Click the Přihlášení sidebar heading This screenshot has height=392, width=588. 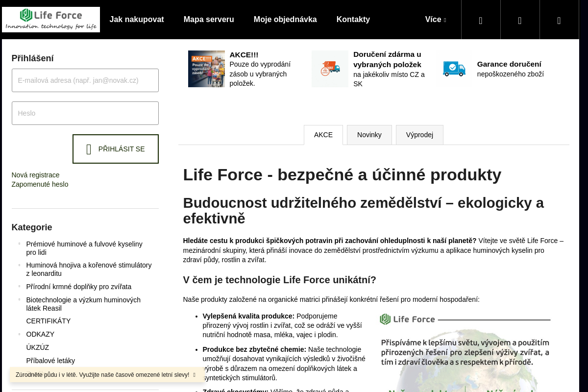[33, 58]
